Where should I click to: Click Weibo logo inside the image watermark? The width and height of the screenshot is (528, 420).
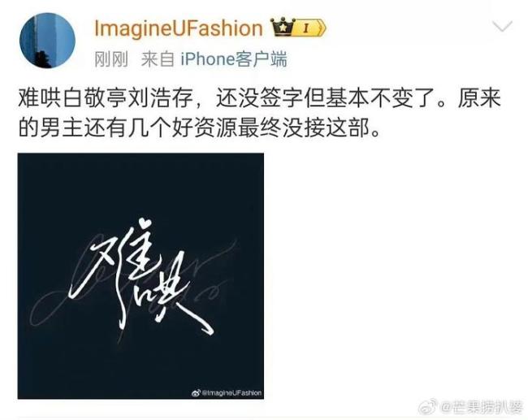click(x=196, y=392)
